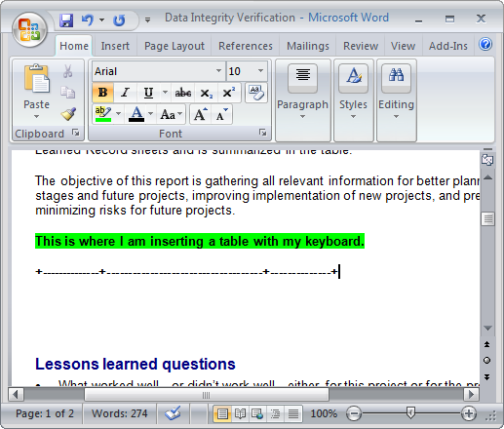Apply black font color
The width and height of the screenshot is (504, 429).
(x=136, y=114)
